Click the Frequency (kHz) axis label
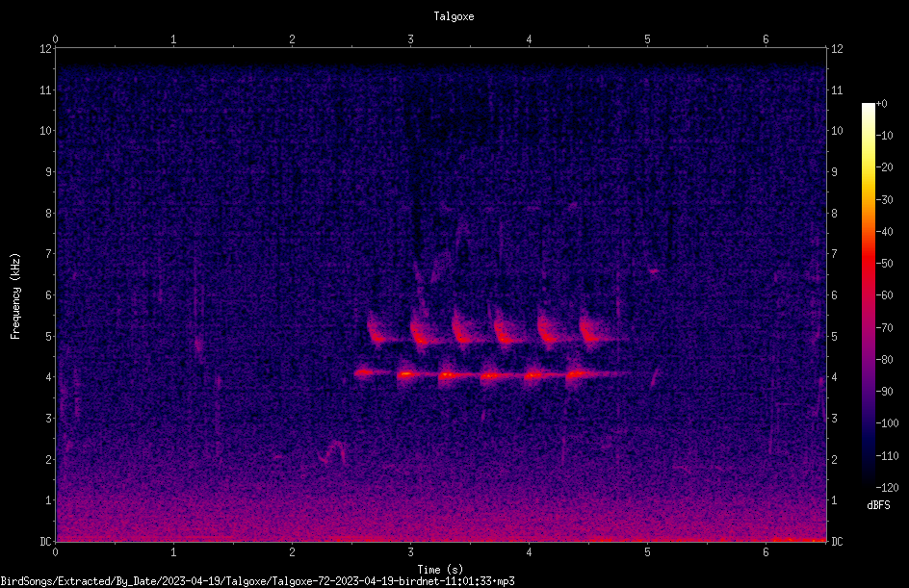Image resolution: width=909 pixels, height=588 pixels. pos(15,296)
